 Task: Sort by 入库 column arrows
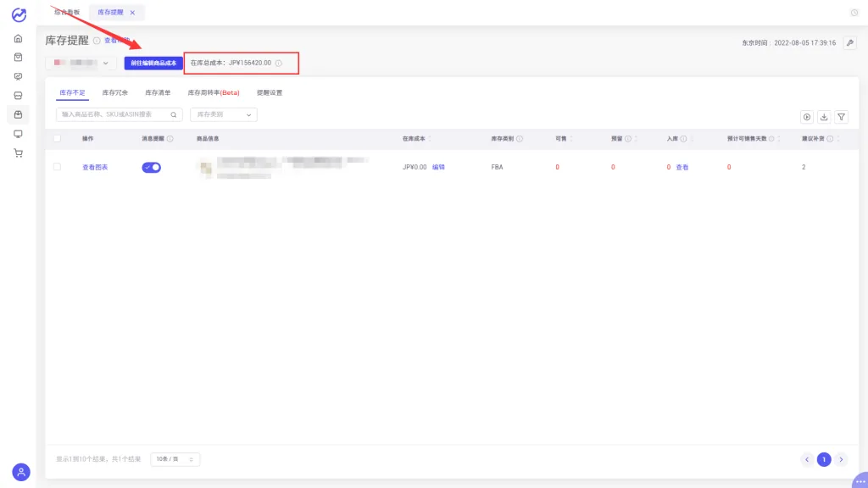point(692,139)
